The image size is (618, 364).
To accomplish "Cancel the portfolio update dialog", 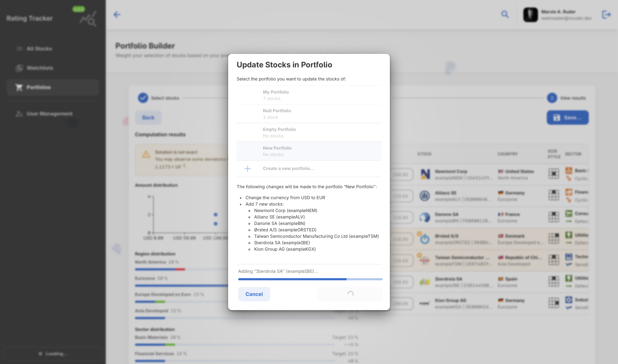I will click(x=254, y=294).
